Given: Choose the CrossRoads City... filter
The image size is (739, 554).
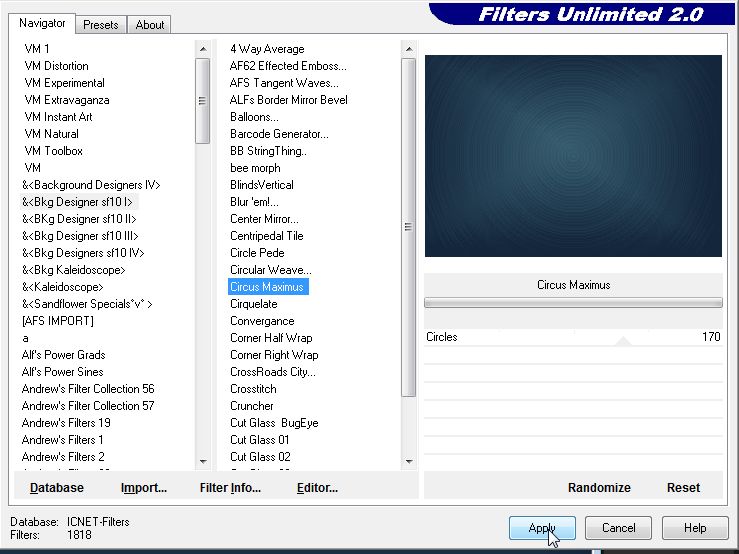Looking at the screenshot, I should tap(273, 372).
